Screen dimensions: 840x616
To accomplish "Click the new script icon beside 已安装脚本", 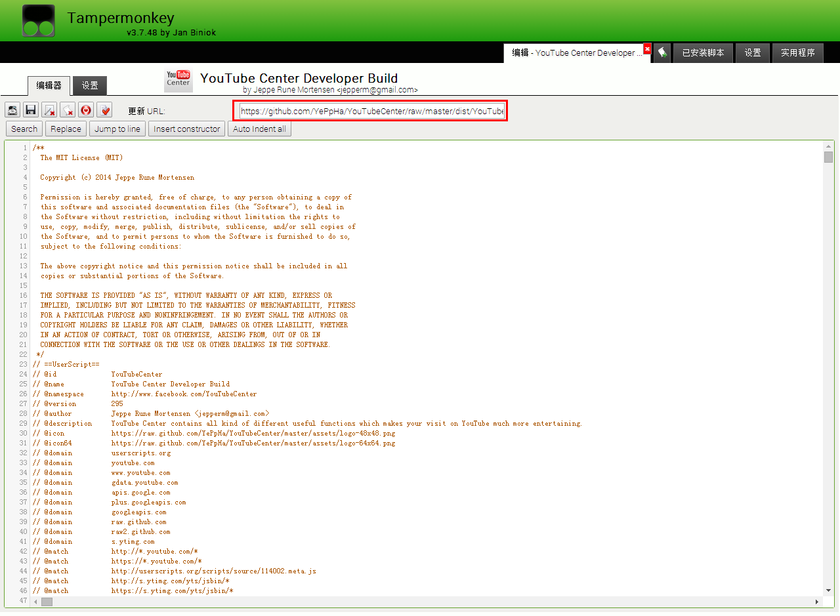I will point(662,52).
